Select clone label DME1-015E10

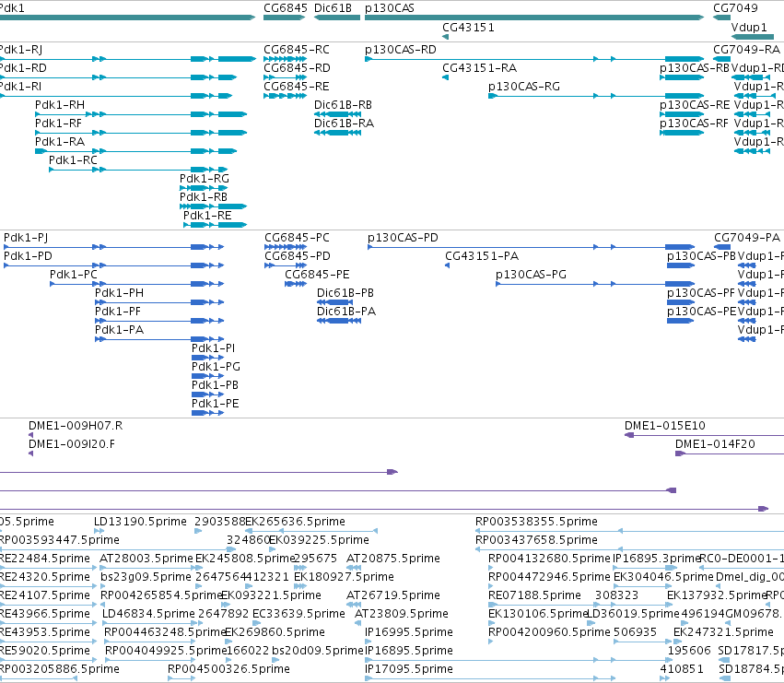665,426
